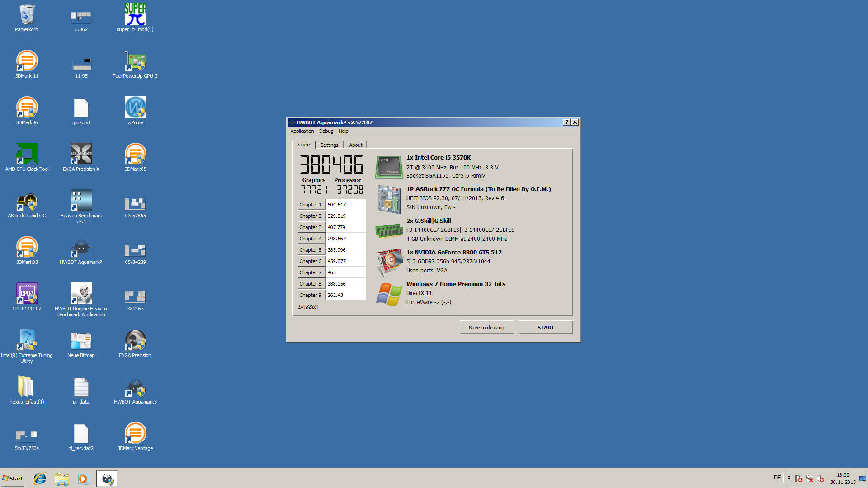868x488 pixels.
Task: Open the 3DMark06 desktop shortcut
Action: click(x=27, y=111)
